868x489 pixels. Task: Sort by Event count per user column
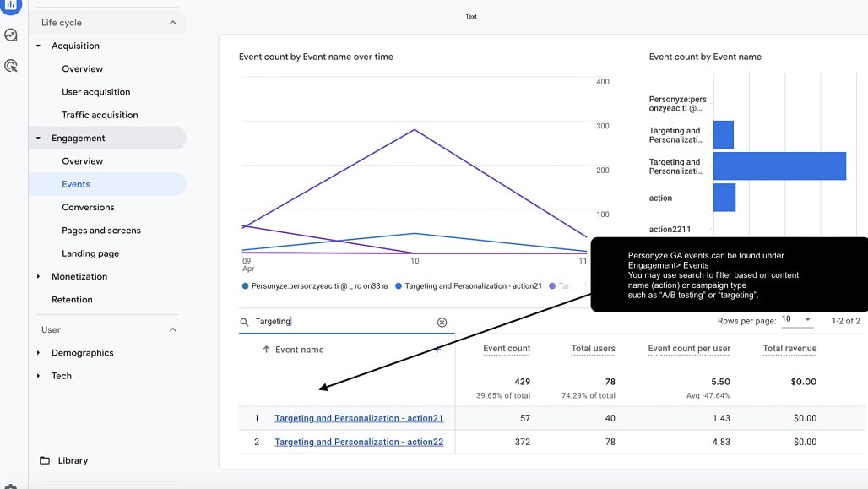point(689,348)
